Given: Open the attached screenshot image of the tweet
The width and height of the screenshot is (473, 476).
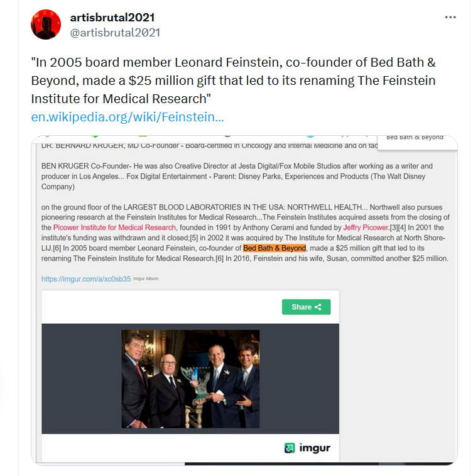Looking at the screenshot, I should click(244, 300).
